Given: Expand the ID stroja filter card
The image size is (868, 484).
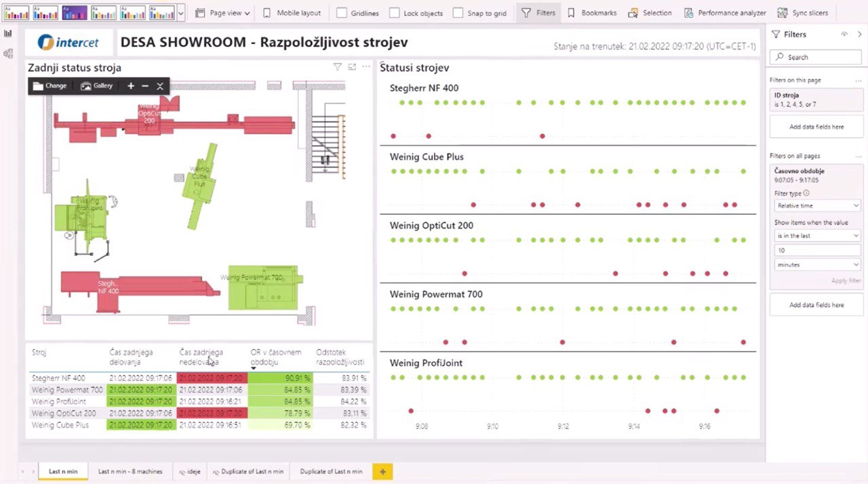Looking at the screenshot, I should click(x=816, y=100).
